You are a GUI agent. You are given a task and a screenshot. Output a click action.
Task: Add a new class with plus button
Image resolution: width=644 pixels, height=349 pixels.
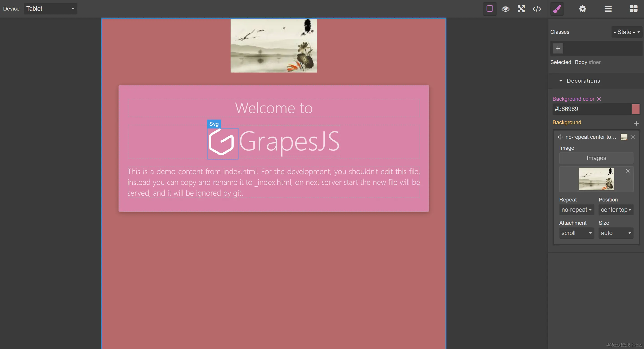pos(558,48)
